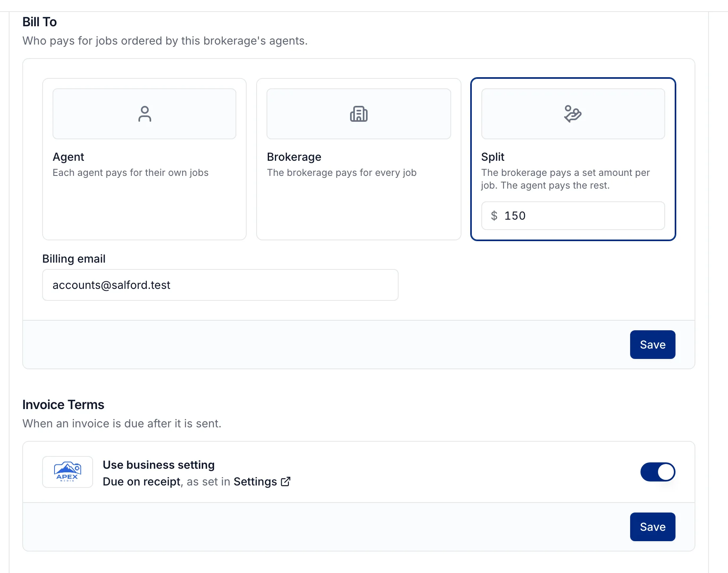
Task: Click the hand-coins icon in Split card
Action: click(x=573, y=114)
